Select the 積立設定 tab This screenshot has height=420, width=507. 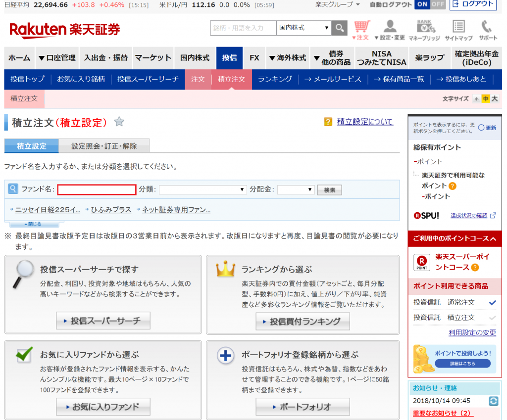(x=31, y=146)
